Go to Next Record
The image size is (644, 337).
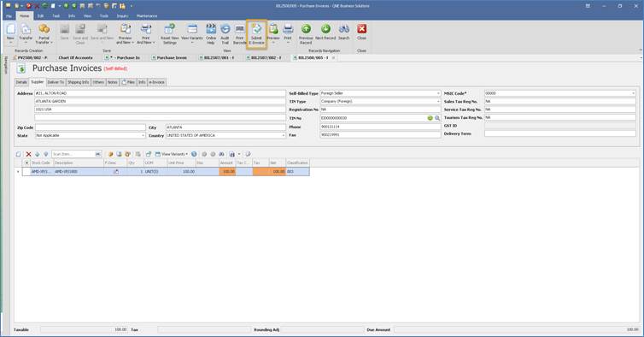pyautogui.click(x=325, y=33)
